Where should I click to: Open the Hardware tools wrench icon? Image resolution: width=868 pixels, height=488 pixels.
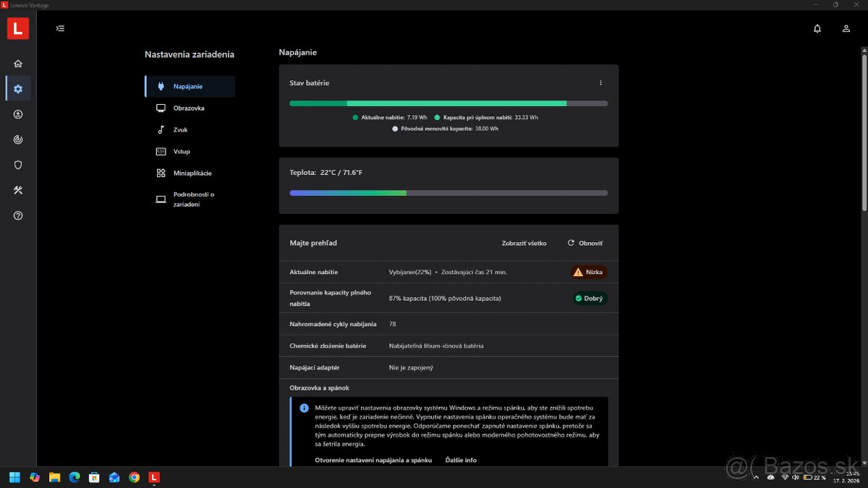pyautogui.click(x=18, y=190)
